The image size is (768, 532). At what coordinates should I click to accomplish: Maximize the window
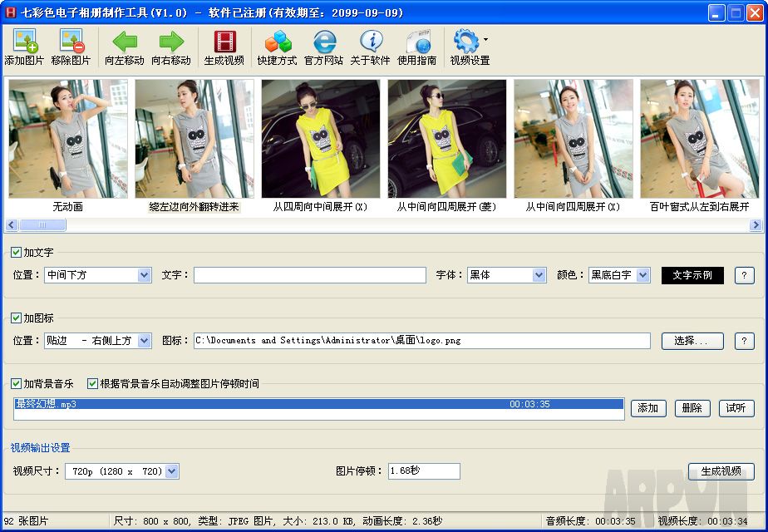736,13
